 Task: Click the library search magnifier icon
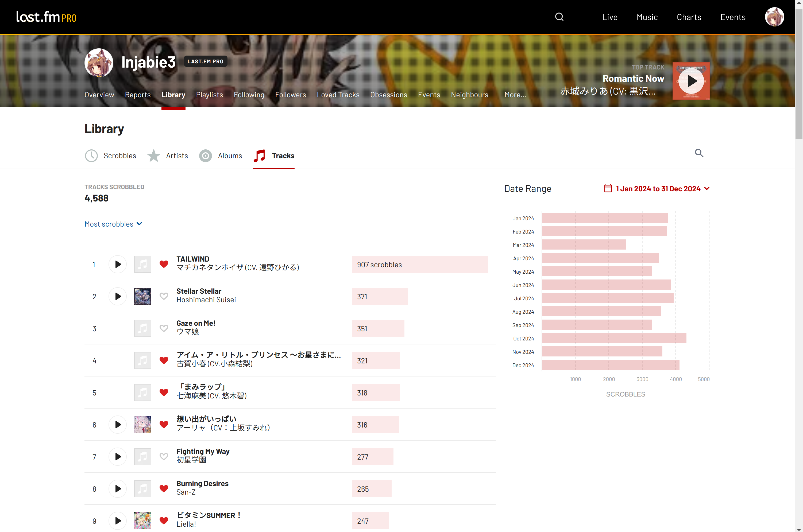(699, 153)
